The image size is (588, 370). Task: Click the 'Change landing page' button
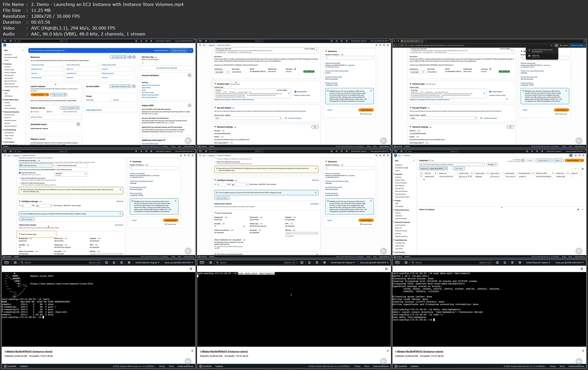click(x=179, y=50)
